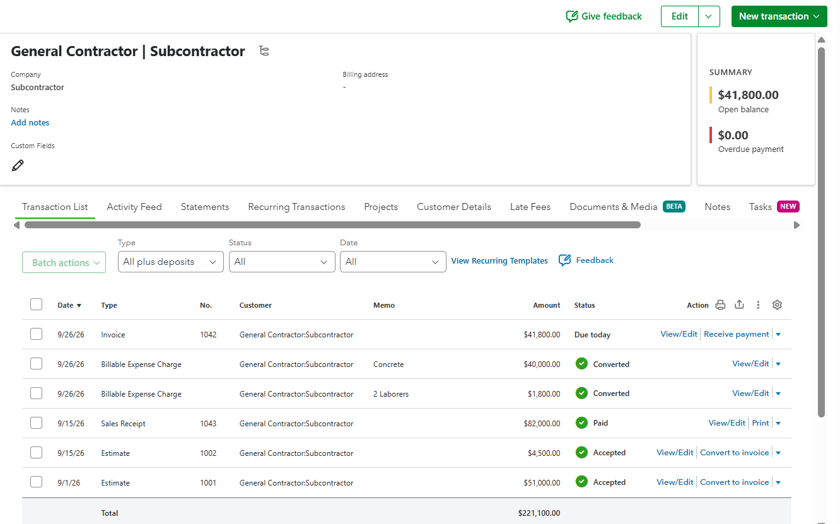
Task: Open the Edit button dropdown arrow
Action: (709, 16)
